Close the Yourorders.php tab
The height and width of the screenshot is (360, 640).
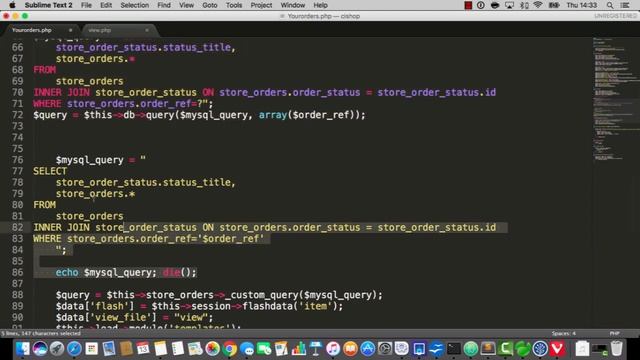(71, 30)
